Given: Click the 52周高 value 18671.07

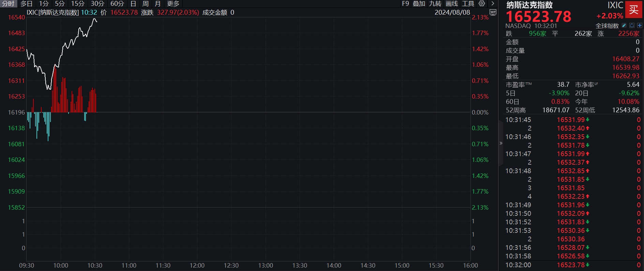Looking at the screenshot, I should click(x=556, y=110).
